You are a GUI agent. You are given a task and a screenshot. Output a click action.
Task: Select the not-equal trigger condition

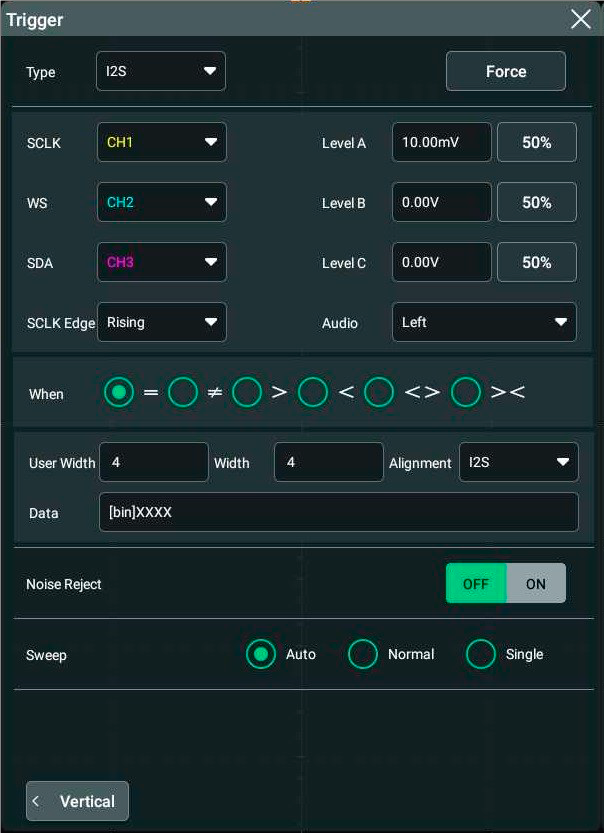pos(183,392)
